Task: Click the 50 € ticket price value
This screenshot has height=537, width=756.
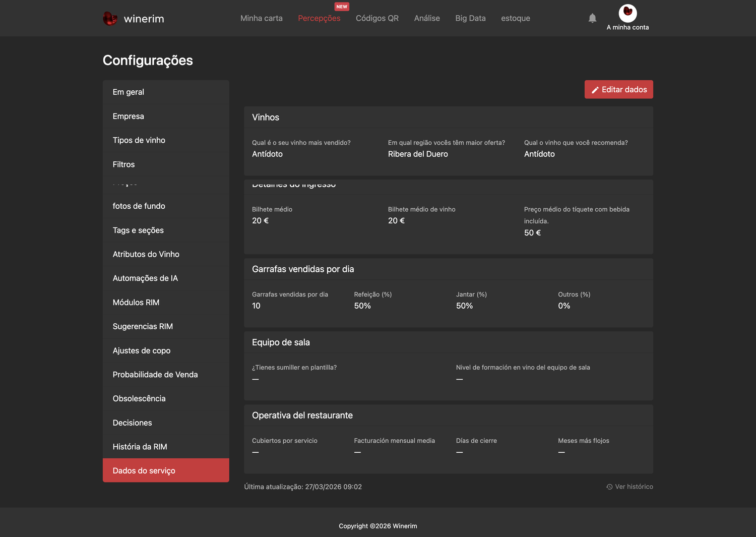Action: (x=532, y=233)
